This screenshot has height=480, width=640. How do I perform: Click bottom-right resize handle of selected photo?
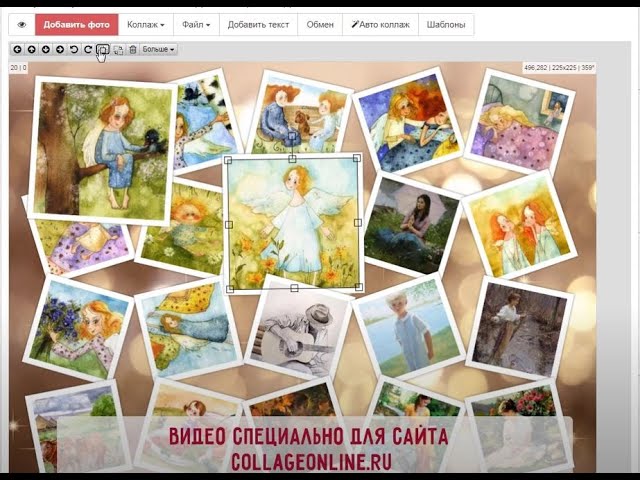(359, 287)
